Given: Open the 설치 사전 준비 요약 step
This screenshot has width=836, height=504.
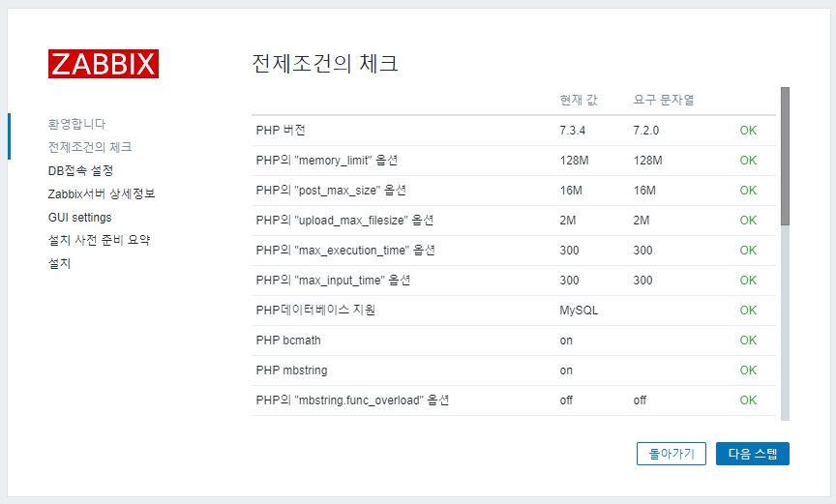Looking at the screenshot, I should click(99, 240).
